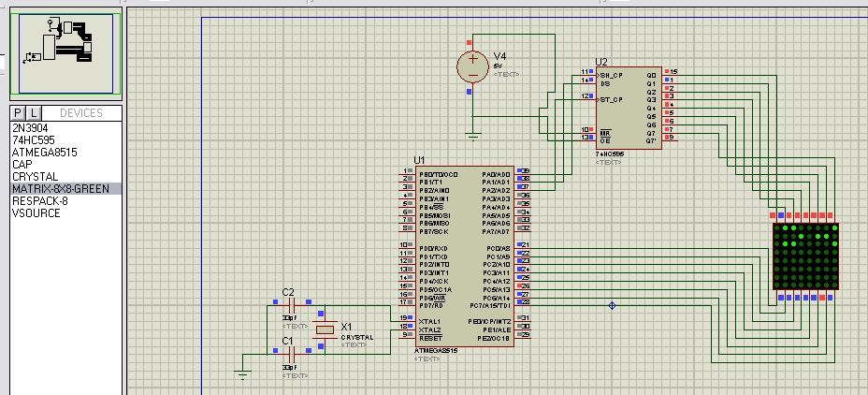Select 2N3904 in the devices list
The image size is (868, 395).
(29, 126)
